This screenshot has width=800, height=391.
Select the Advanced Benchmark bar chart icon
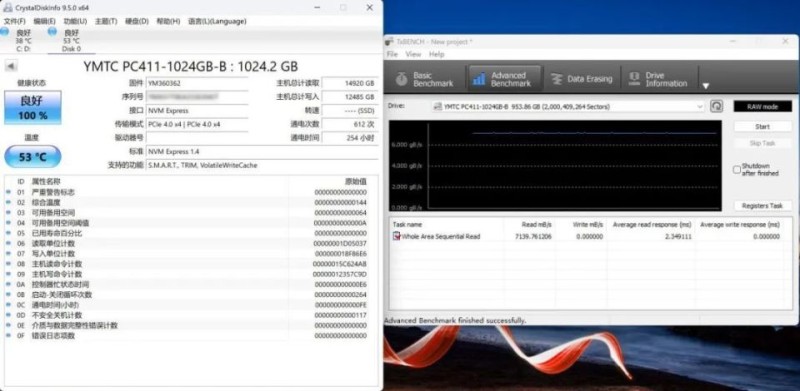pyautogui.click(x=479, y=79)
